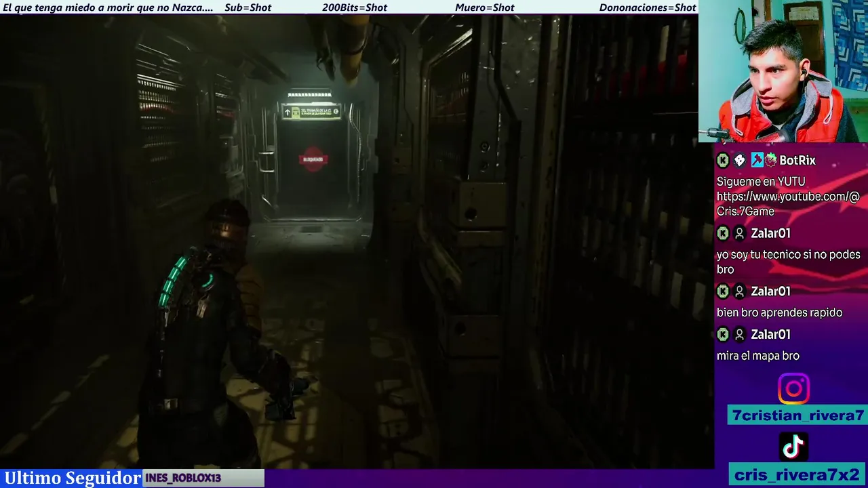
Task: Open the youtube.com/@Cris.7Game link in chat
Action: pos(788,204)
